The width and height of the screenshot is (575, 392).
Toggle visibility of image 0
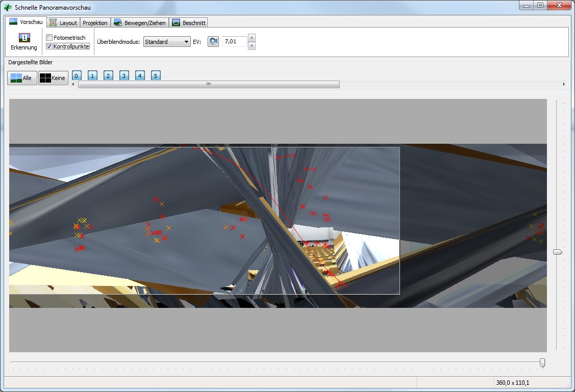coord(77,76)
